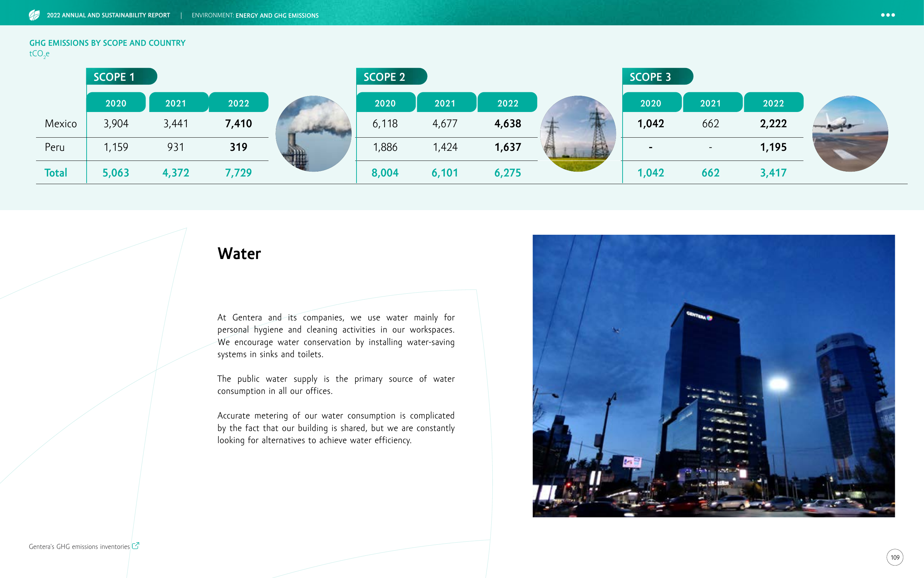
Task: Open the external link icon beside GHG inventories
Action: 135,545
